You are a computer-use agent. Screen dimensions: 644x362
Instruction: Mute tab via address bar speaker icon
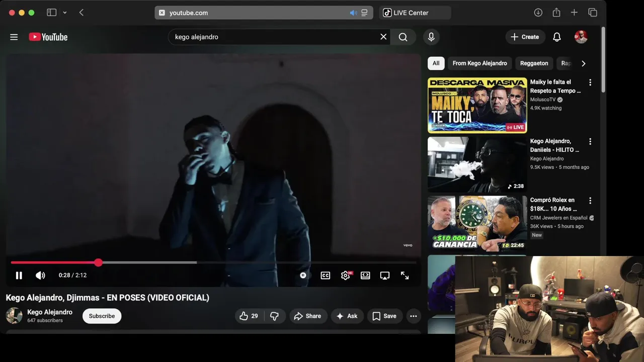pyautogui.click(x=353, y=13)
